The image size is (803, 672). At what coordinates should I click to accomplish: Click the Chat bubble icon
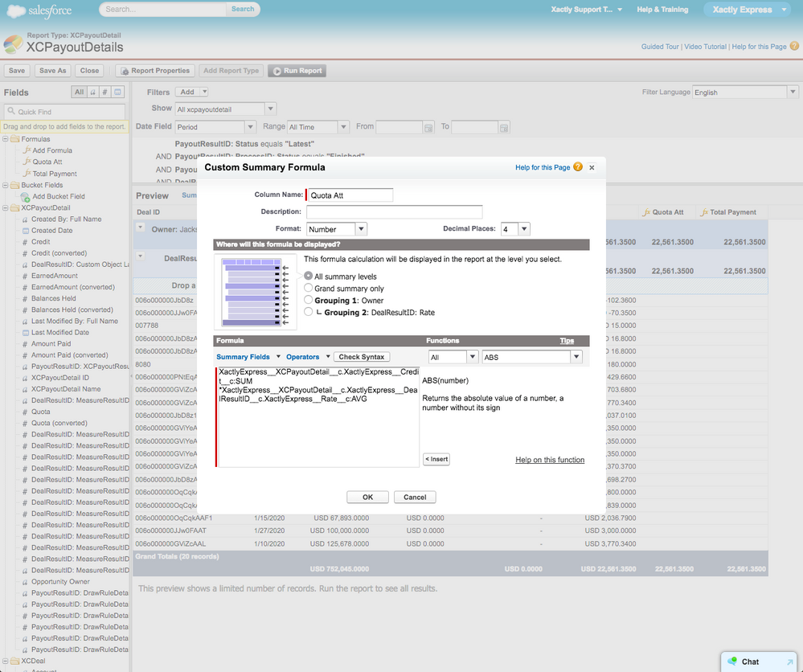(x=733, y=662)
